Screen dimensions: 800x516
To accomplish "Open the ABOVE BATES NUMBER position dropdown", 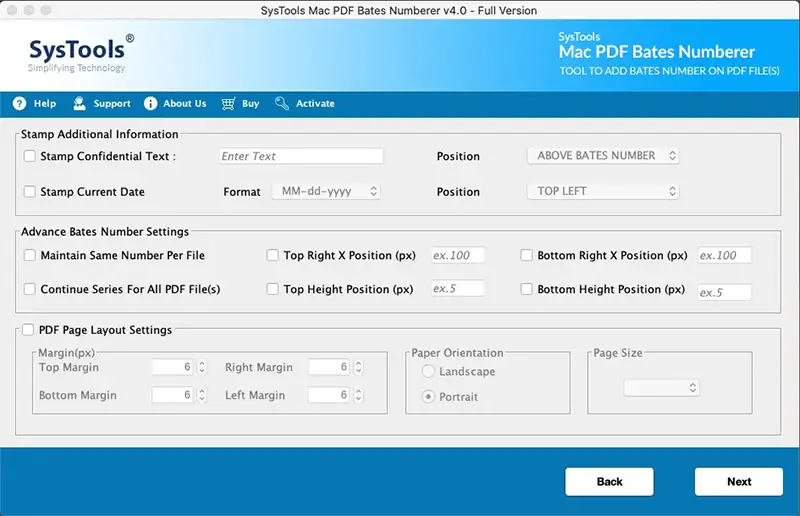I will coord(603,156).
